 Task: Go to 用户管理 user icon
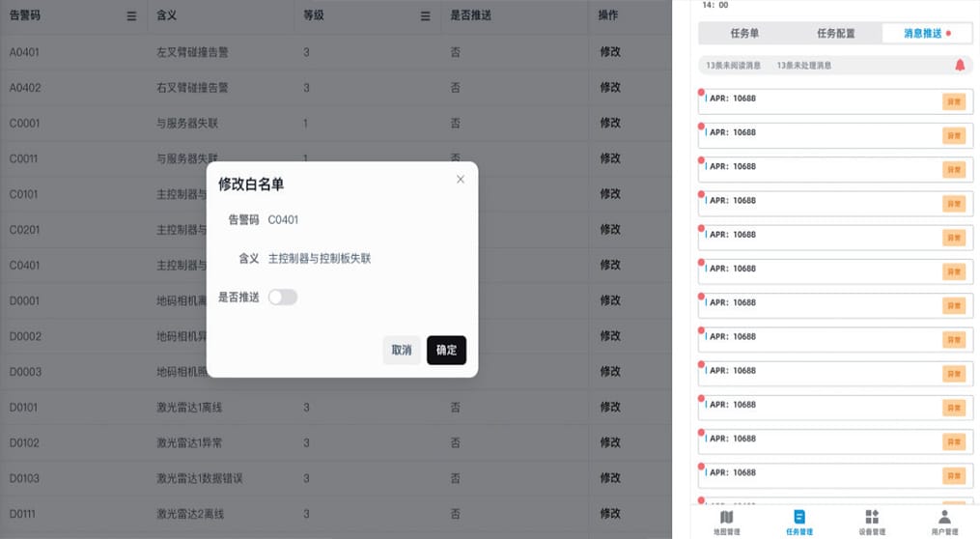click(x=944, y=517)
